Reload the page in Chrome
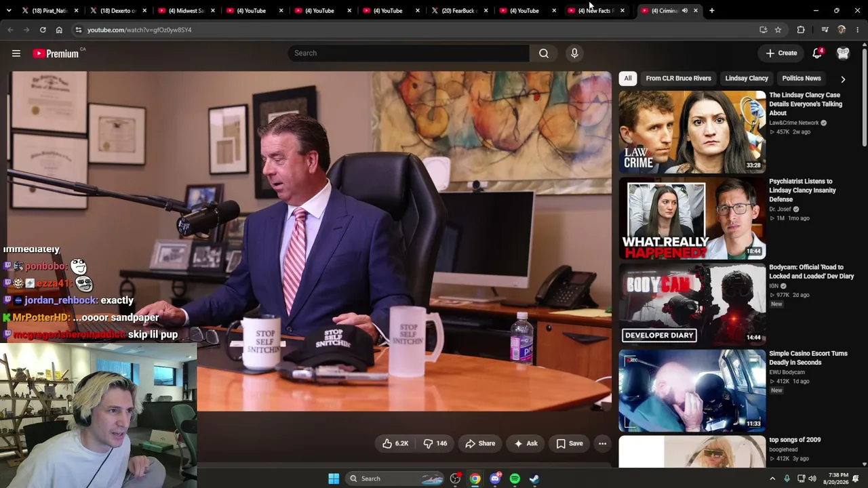Image resolution: width=868 pixels, height=488 pixels. [43, 30]
